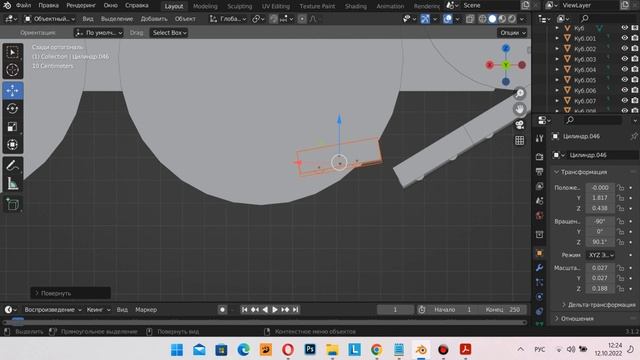Viewport: 640px width, 360px height.
Task: Click the current frame field showing 1
Action: [395, 309]
